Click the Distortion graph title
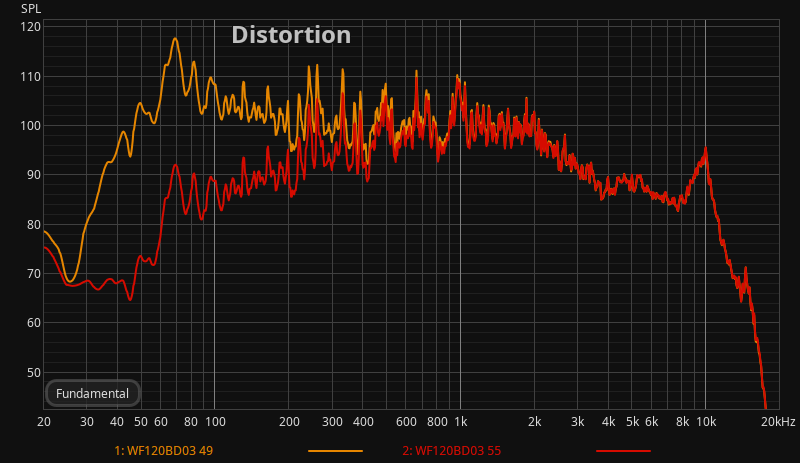 [x=291, y=35]
